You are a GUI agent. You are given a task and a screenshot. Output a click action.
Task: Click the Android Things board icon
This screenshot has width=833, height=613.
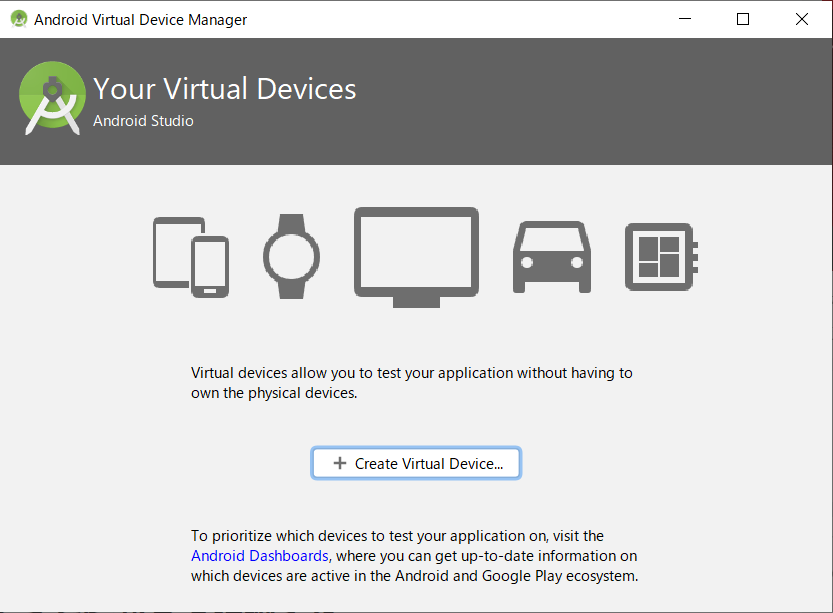click(661, 257)
